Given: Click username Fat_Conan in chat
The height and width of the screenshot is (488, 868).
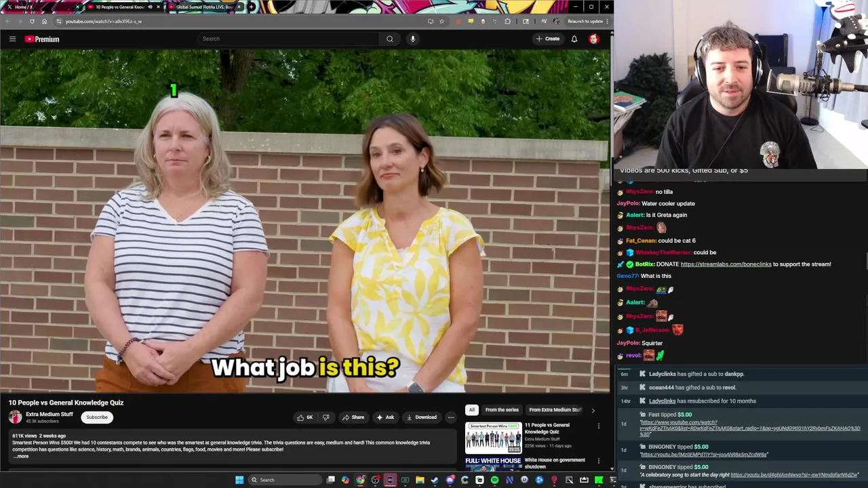Looking at the screenshot, I should click(641, 241).
